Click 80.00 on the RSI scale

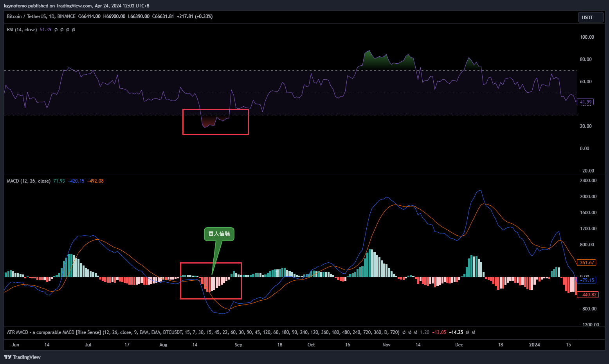(586, 59)
